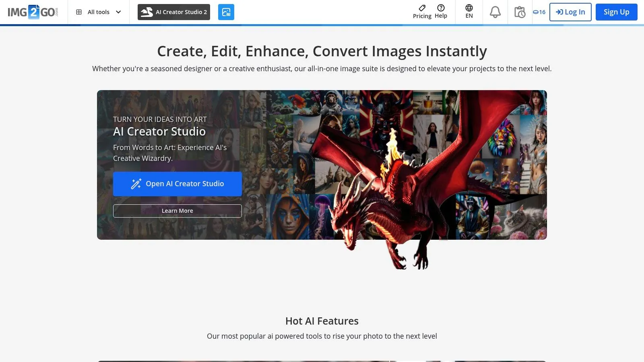Click the coin icon showing 16 credits

coord(539,12)
